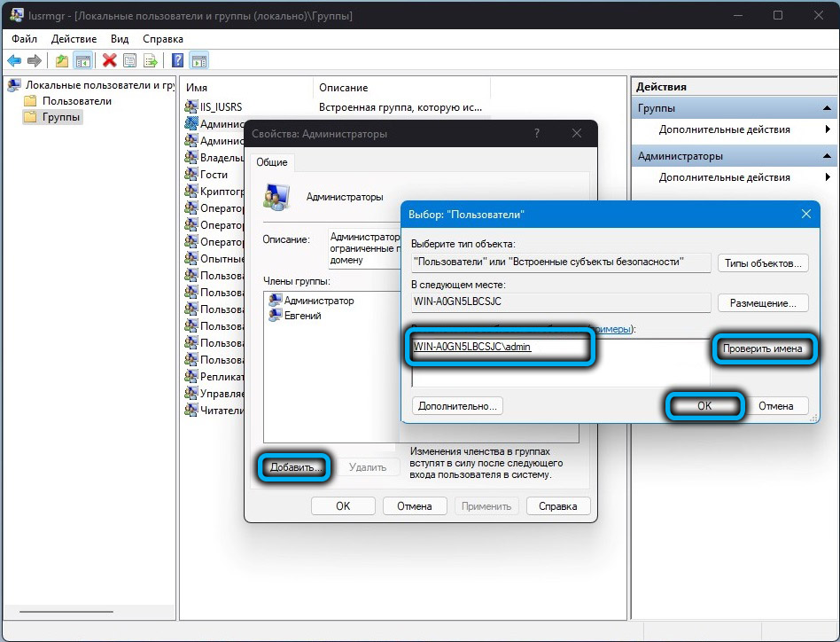The height and width of the screenshot is (642, 840).
Task: Click the Добавить button
Action: 295,467
